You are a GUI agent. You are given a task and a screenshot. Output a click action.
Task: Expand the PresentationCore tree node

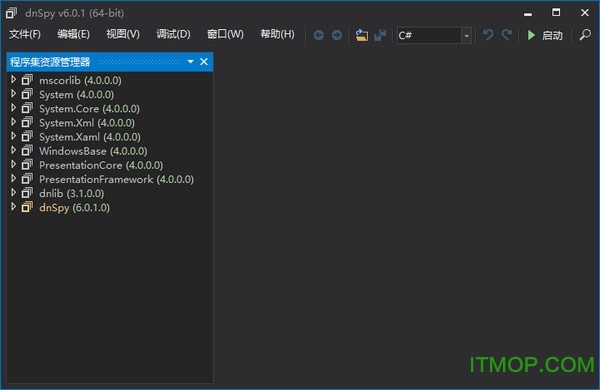click(x=13, y=165)
